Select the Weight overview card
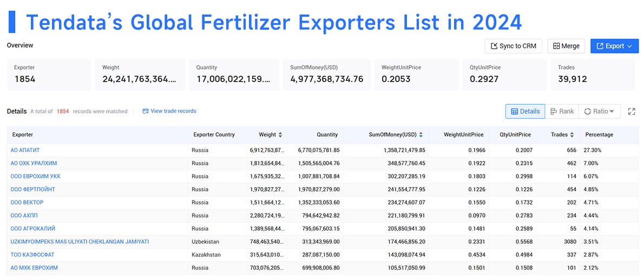 pos(140,75)
